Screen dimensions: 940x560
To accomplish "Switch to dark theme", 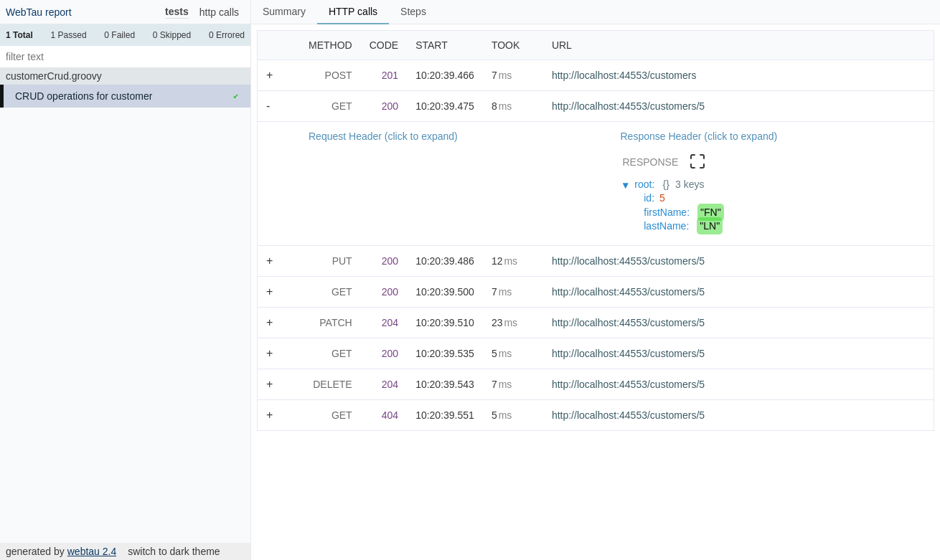I will click(173, 551).
